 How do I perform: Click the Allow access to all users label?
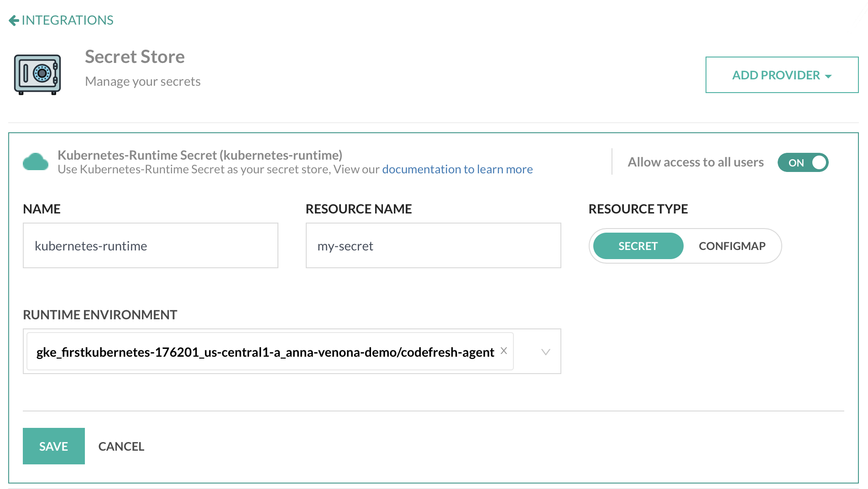[695, 162]
